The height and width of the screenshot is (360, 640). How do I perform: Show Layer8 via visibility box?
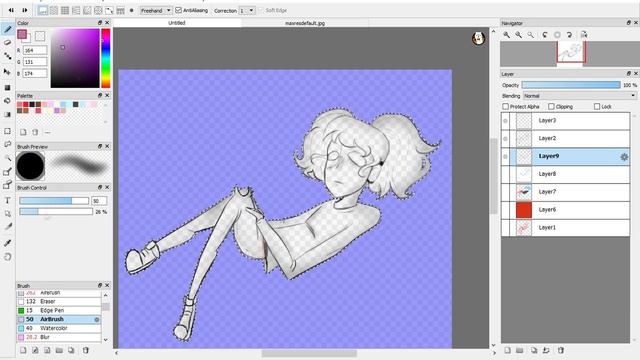(x=505, y=174)
